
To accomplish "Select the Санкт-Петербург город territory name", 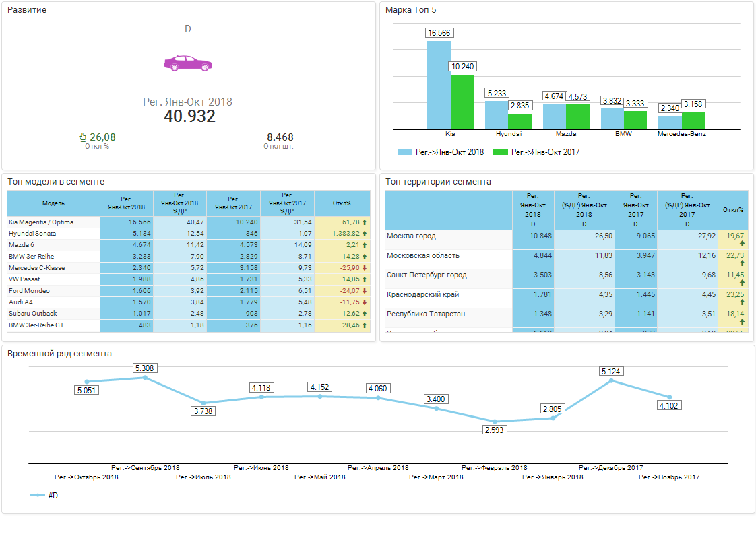I will tap(427, 275).
